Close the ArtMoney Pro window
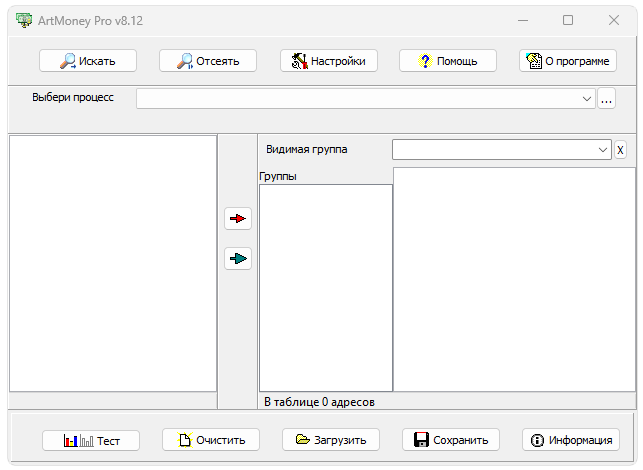 [614, 20]
